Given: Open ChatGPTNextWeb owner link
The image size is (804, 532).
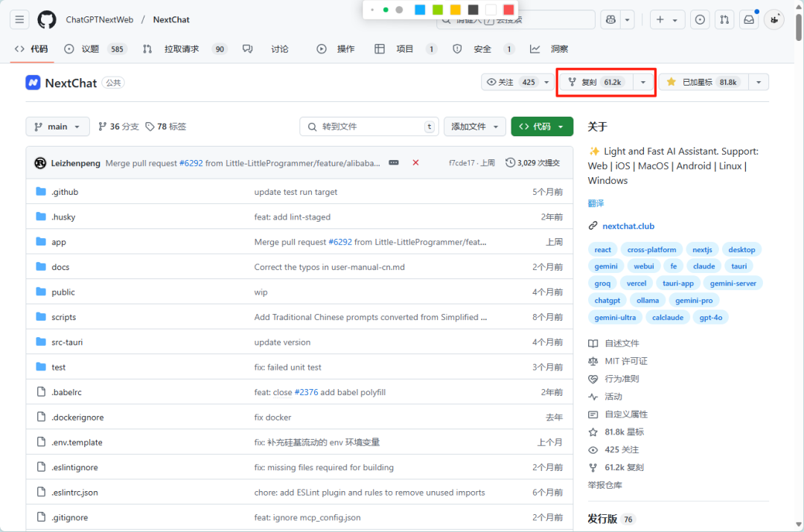Looking at the screenshot, I should point(100,19).
